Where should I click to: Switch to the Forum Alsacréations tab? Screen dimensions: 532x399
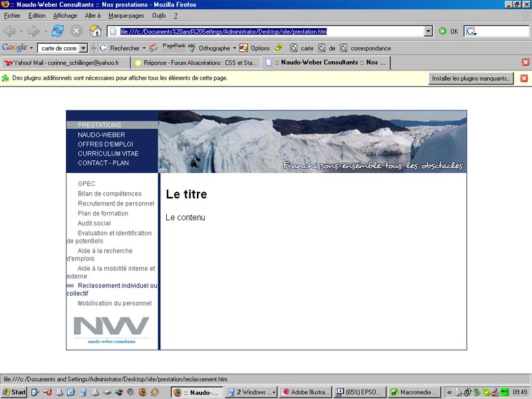pyautogui.click(x=194, y=63)
